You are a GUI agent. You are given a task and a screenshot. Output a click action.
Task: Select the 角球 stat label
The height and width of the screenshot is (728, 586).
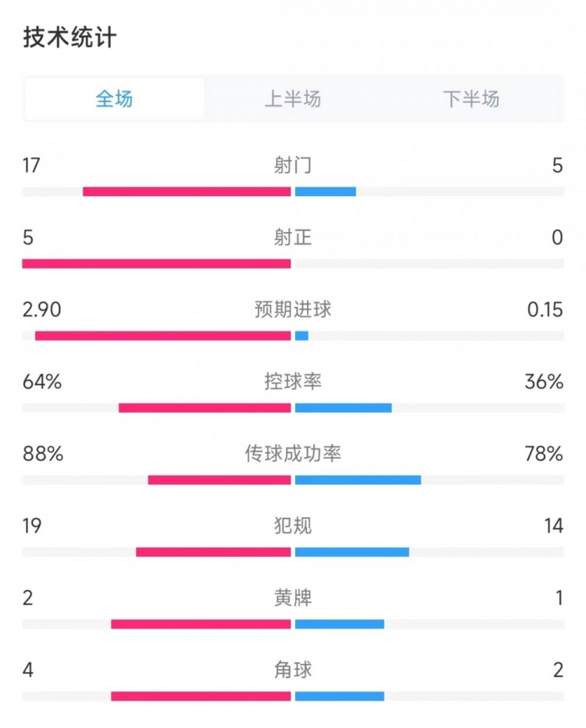point(293,669)
